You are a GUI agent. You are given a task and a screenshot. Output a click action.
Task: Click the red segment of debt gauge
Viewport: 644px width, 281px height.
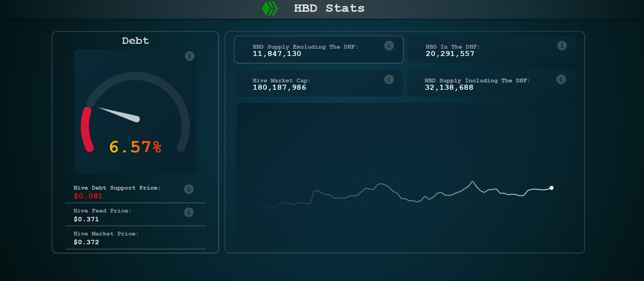(86, 130)
